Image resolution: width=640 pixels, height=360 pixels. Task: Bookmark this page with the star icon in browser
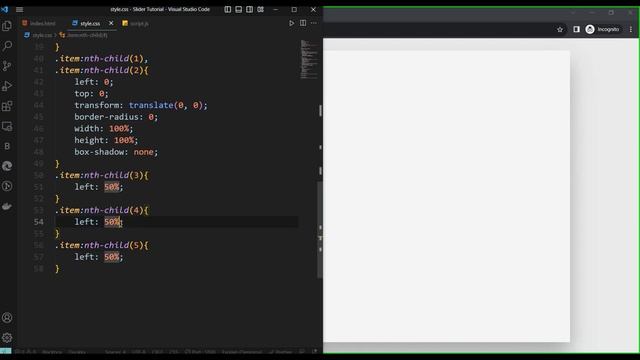pos(560,29)
